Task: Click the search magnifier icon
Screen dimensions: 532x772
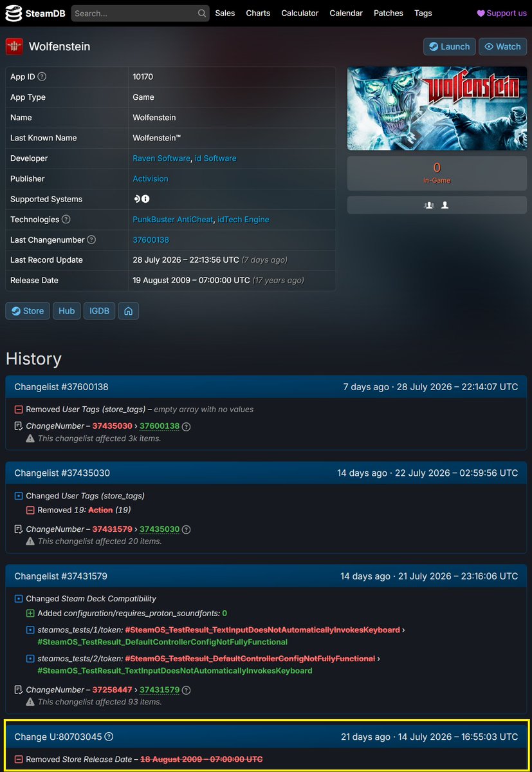Action: pyautogui.click(x=202, y=14)
